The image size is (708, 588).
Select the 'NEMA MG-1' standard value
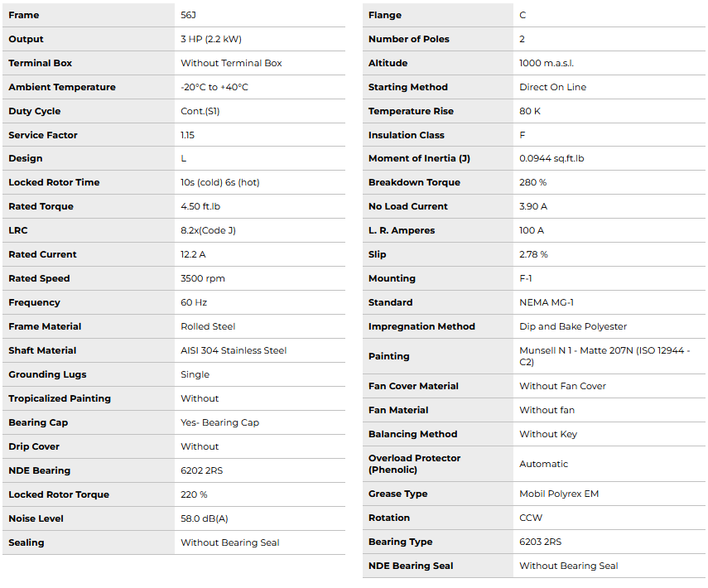[x=547, y=302]
